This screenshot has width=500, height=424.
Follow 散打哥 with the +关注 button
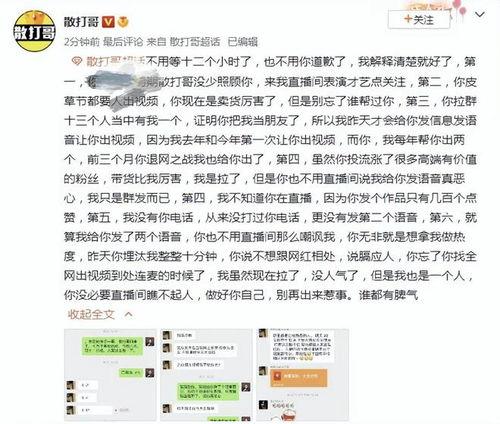[x=419, y=20]
